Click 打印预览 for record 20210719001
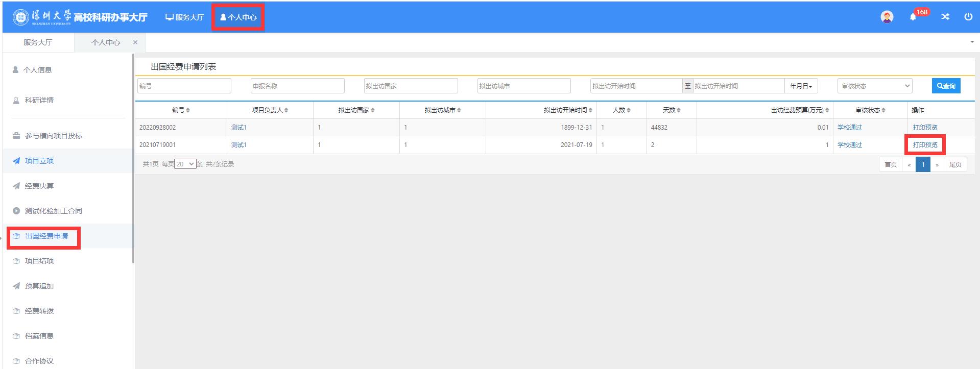Image resolution: width=980 pixels, height=369 pixels. [925, 145]
